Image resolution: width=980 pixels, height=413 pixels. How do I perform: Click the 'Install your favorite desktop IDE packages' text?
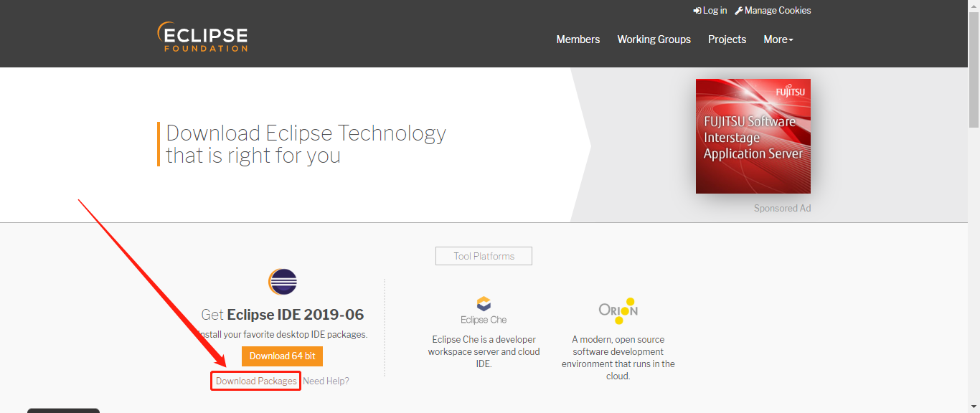[x=283, y=334]
